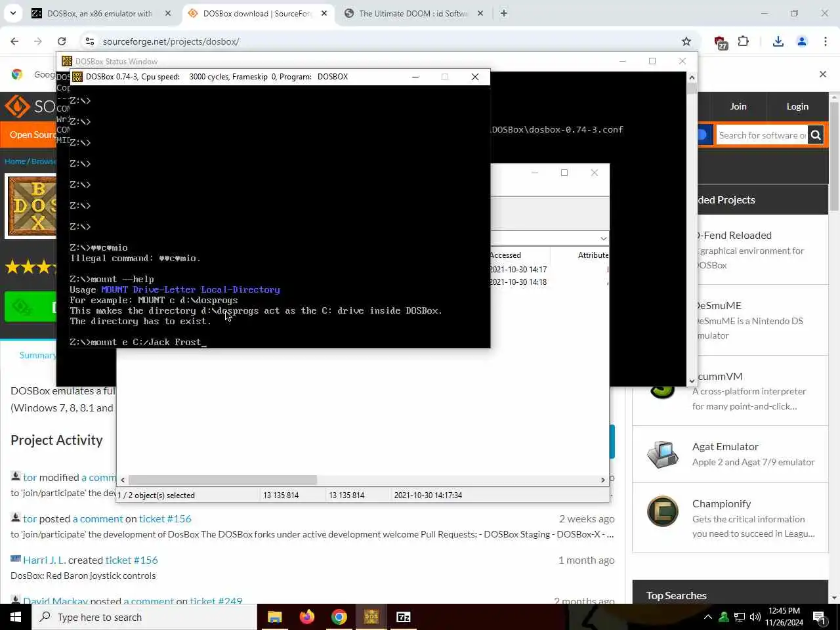The width and height of the screenshot is (840, 630).
Task: Open a new Chrome tab
Action: 503,13
